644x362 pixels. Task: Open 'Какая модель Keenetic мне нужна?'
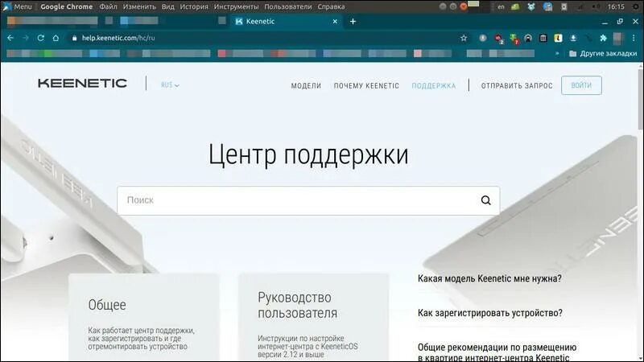pos(489,278)
